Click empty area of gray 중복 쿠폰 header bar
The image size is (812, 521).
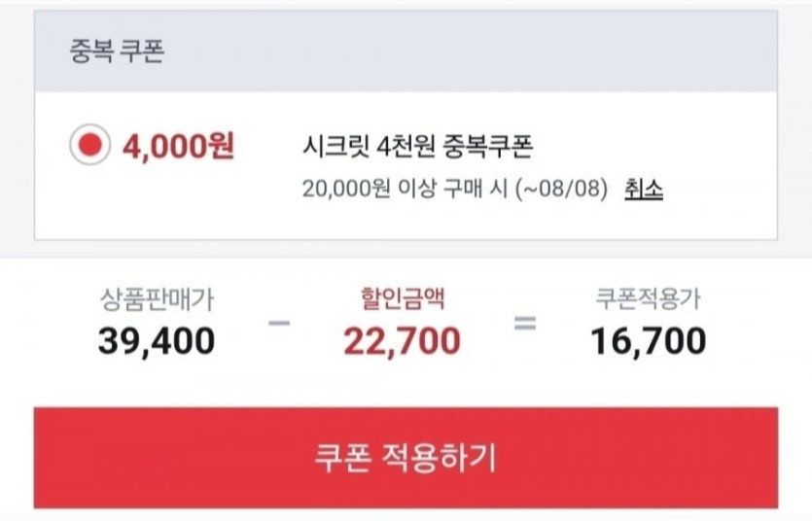point(486,52)
